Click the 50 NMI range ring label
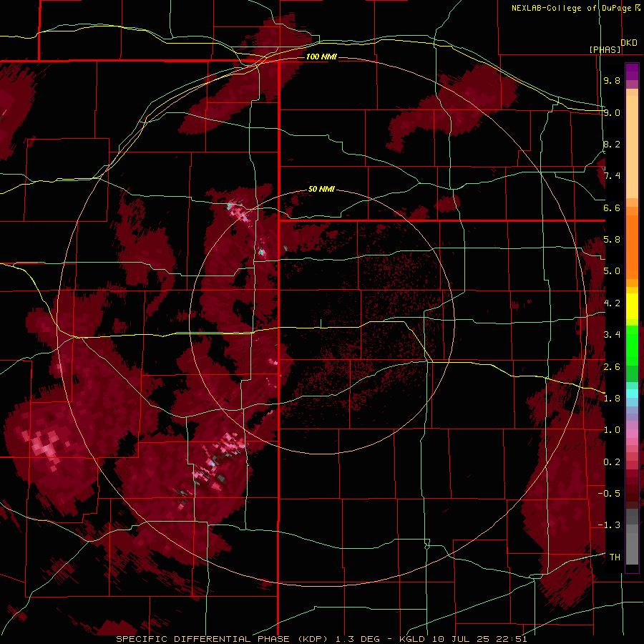644x644 pixels. coord(321,189)
